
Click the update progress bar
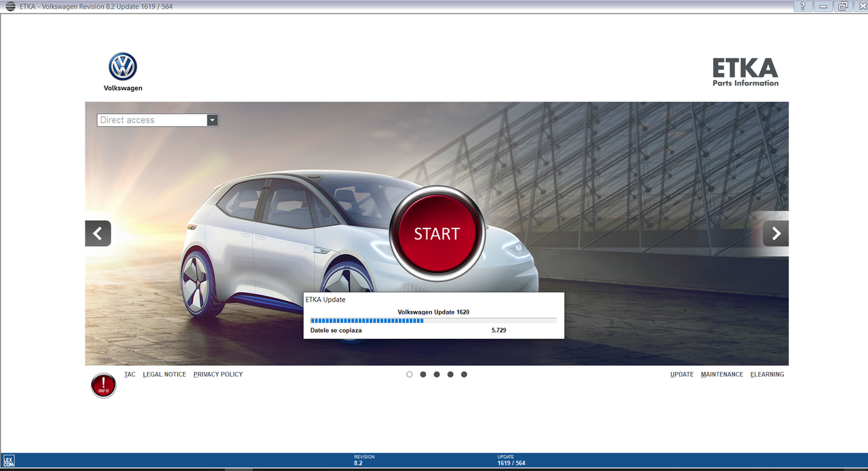coord(433,321)
